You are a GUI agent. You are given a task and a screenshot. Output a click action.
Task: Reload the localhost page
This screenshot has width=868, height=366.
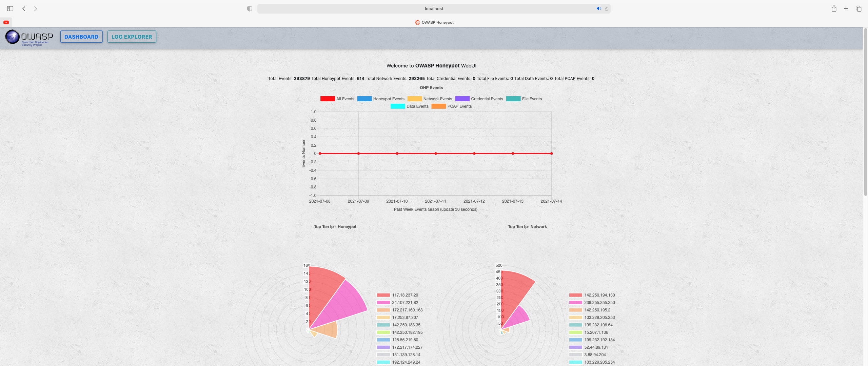click(606, 9)
